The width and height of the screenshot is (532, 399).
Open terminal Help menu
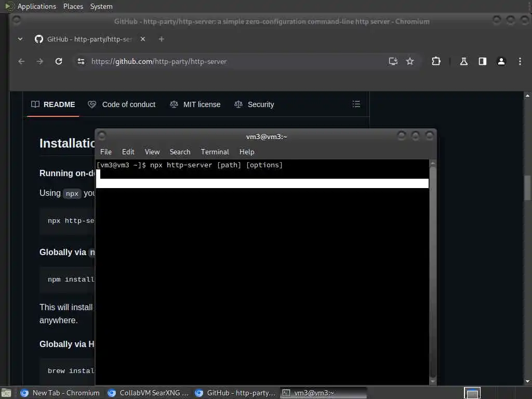point(247,152)
